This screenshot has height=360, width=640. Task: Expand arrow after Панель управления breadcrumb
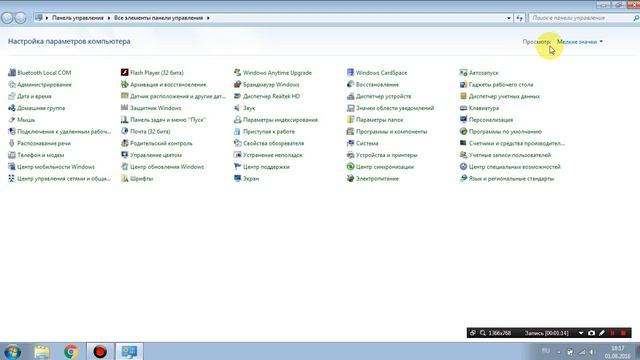pos(109,18)
